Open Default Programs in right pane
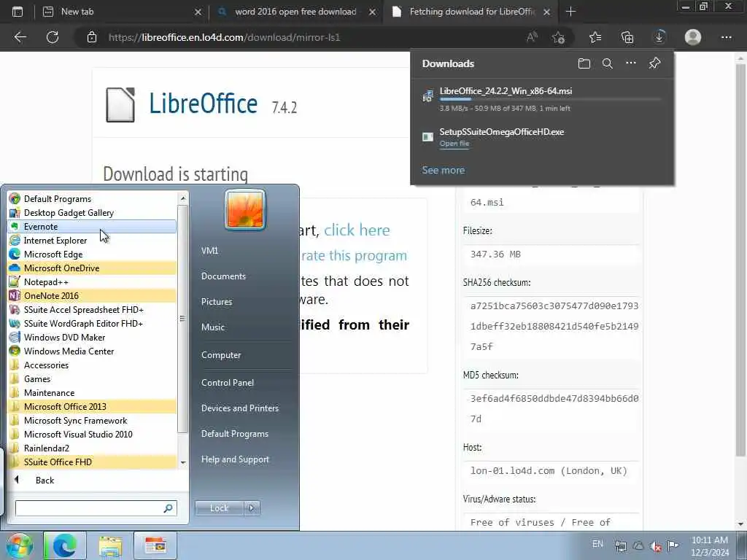Image resolution: width=747 pixels, height=560 pixels. coord(234,434)
